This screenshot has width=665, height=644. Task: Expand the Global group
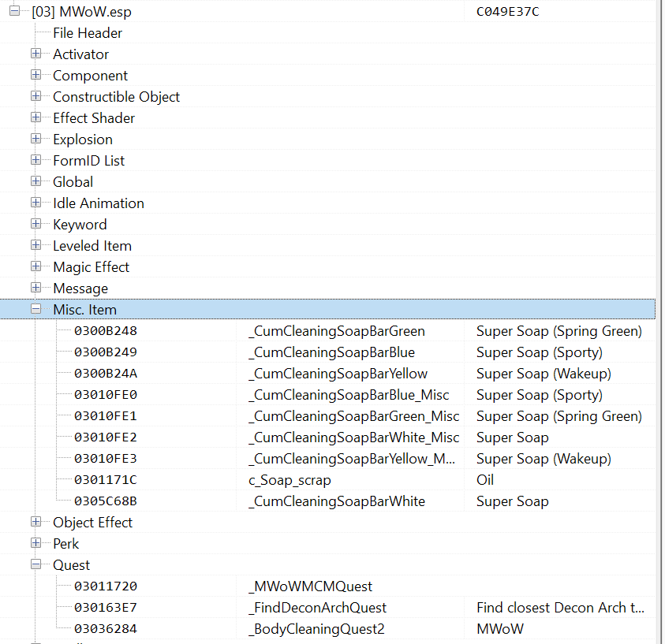coord(36,181)
